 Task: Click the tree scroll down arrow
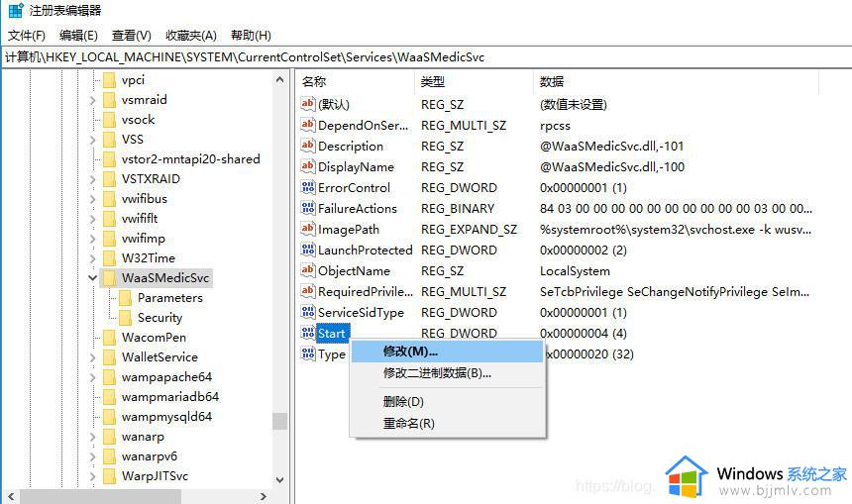(279, 479)
